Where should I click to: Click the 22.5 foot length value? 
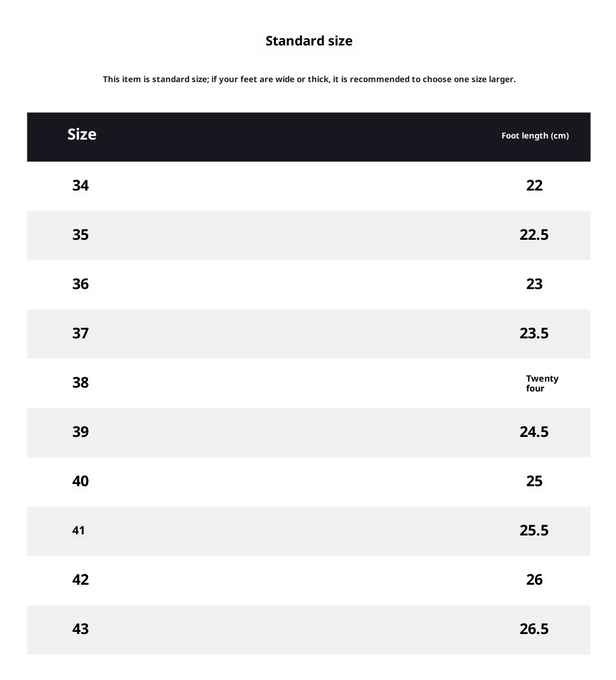[534, 235]
